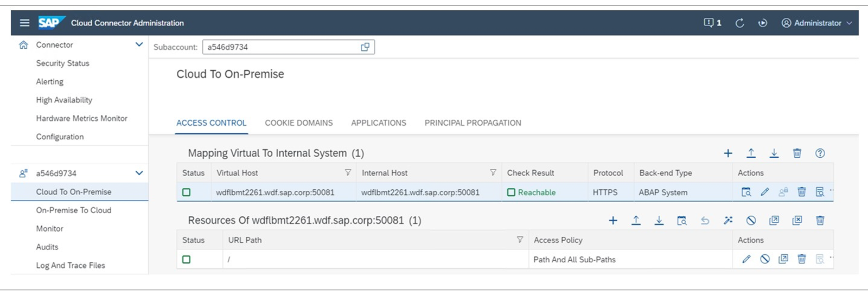
Task: Click the magic wand icon in resources toolbar
Action: (728, 221)
